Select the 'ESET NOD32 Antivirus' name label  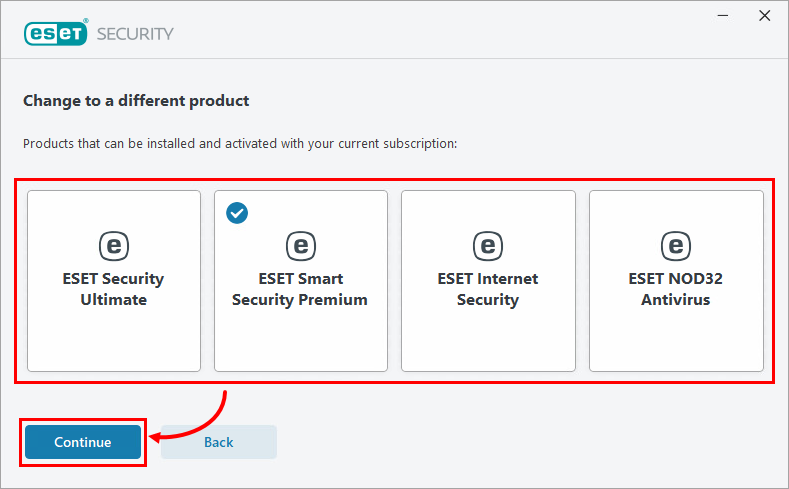(675, 289)
